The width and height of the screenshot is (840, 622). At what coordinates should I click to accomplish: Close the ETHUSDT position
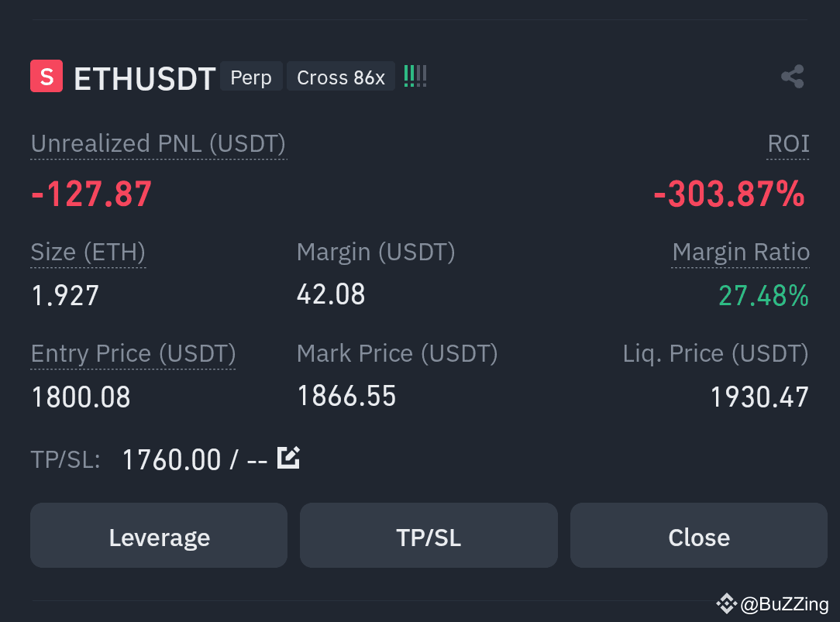pos(698,535)
